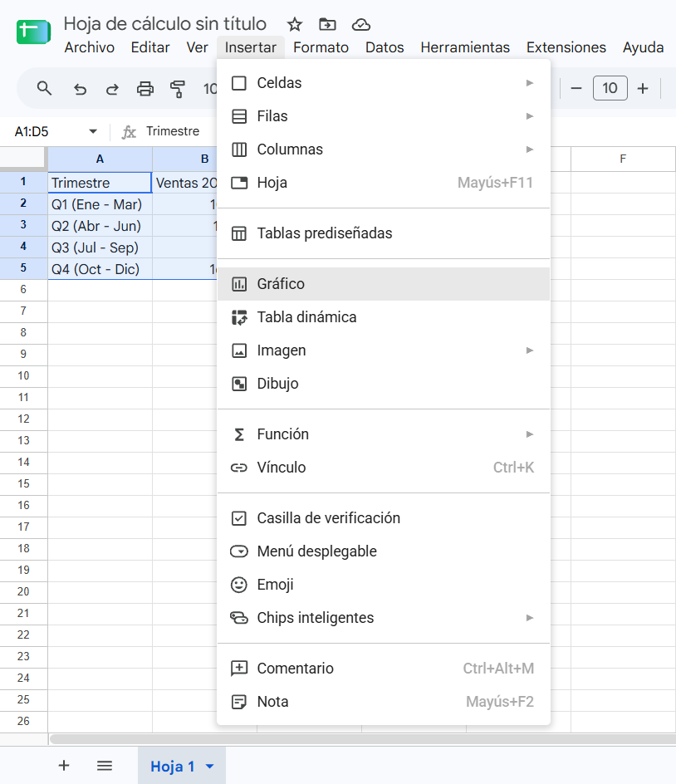Close the Insertar menu tab
The image size is (676, 784).
251,47
